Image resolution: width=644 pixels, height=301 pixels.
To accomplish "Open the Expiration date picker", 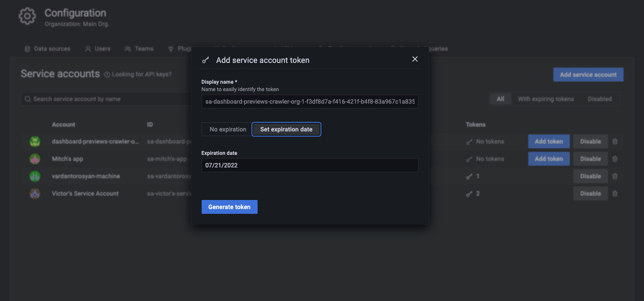I will point(310,165).
